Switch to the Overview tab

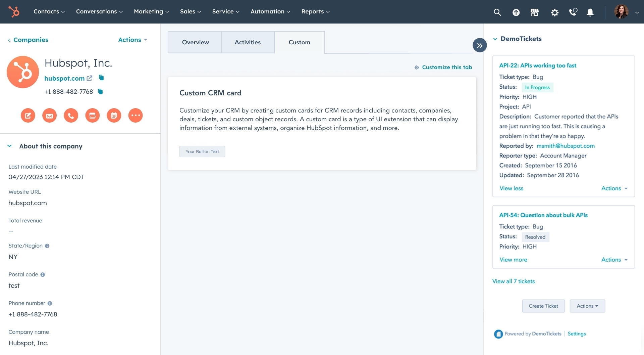(x=195, y=42)
